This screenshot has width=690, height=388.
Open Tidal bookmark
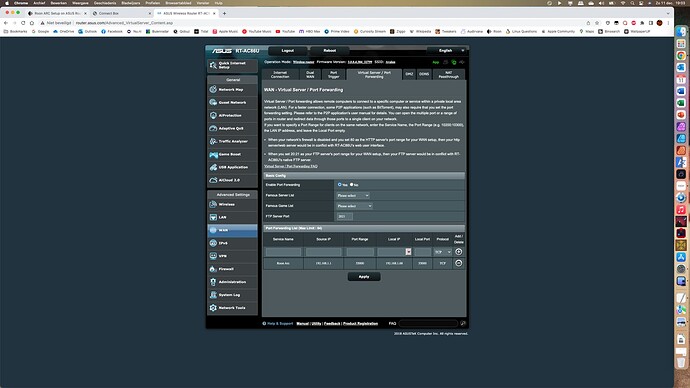pyautogui.click(x=201, y=32)
